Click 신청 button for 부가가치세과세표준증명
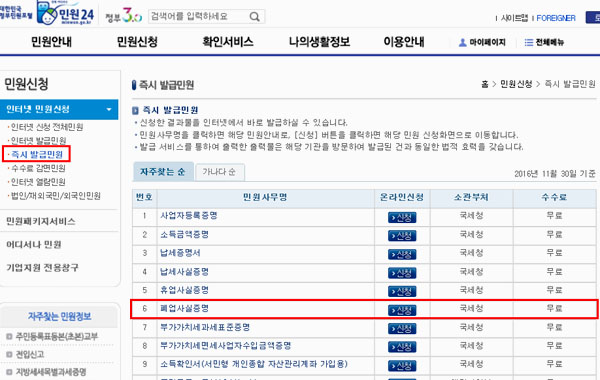This screenshot has width=600, height=380. [402, 329]
